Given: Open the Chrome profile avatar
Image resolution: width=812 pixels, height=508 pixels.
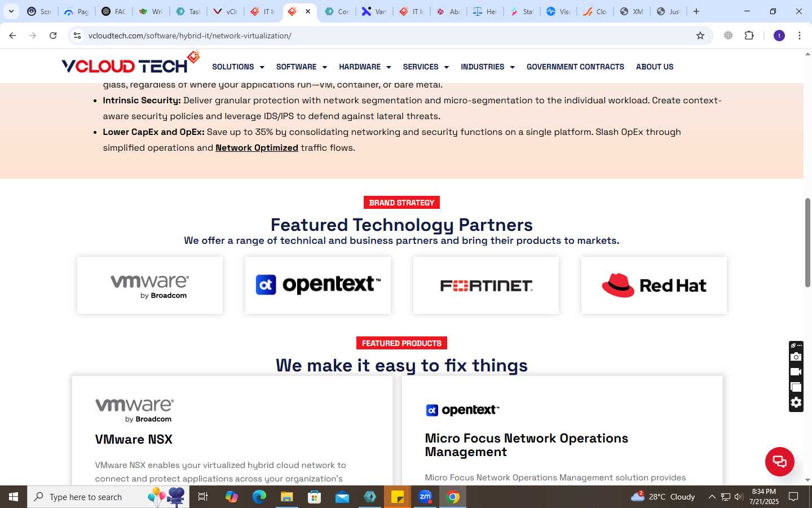Looking at the screenshot, I should point(779,36).
